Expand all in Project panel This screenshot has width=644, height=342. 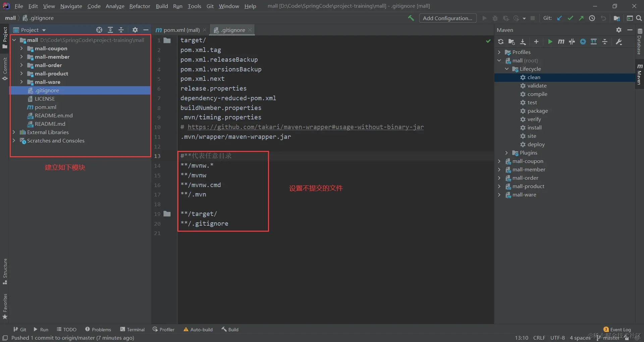pyautogui.click(x=110, y=30)
